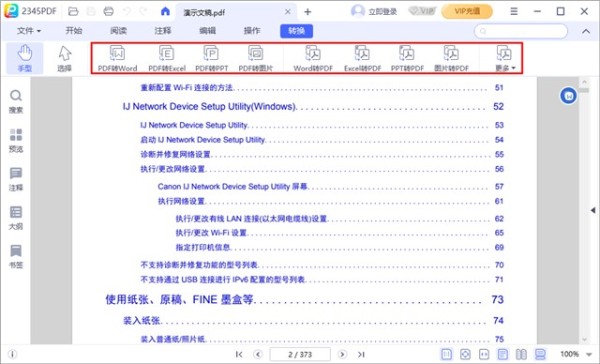Open the 装入纸张 contents entry
Screen dimensions: 600x364
pyautogui.click(x=141, y=320)
